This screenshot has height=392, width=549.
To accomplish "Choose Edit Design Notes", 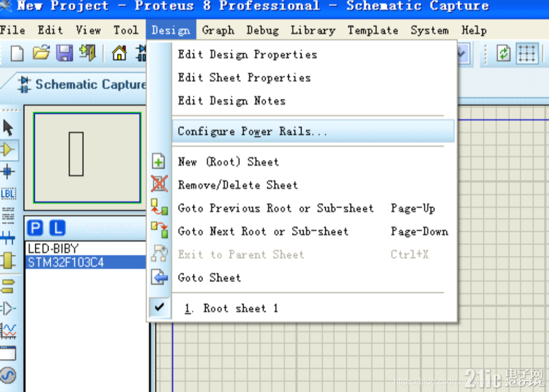I will point(314,101).
